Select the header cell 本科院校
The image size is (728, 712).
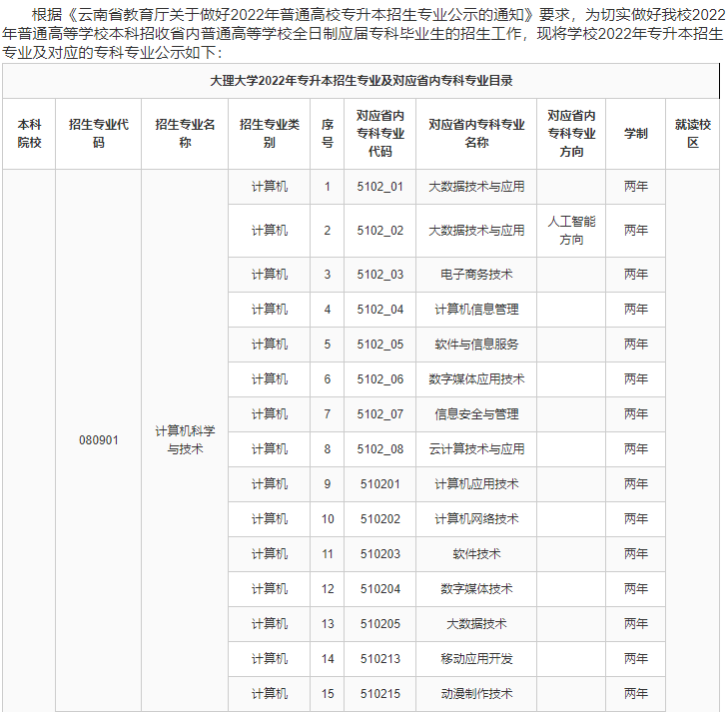coord(29,134)
